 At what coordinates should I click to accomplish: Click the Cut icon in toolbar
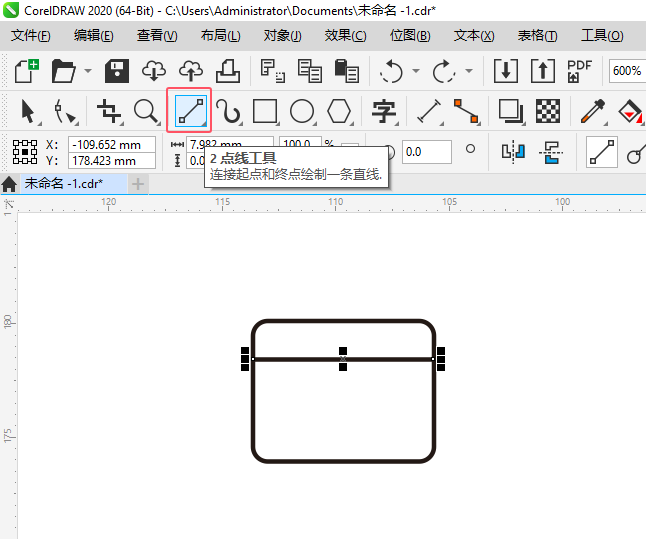pyautogui.click(x=273, y=71)
